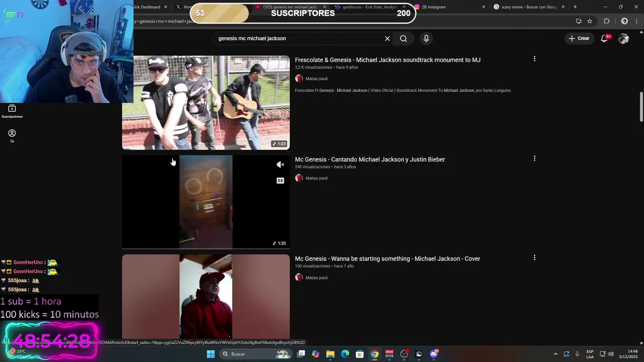Open the Voice Meeter taskbar app
The image size is (644, 362).
pyautogui.click(x=389, y=354)
